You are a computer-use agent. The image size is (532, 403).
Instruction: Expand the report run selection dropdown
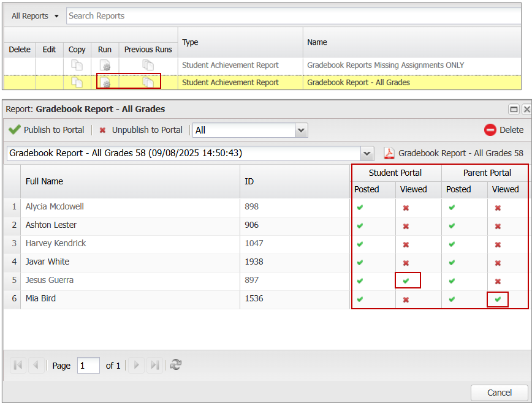point(367,153)
